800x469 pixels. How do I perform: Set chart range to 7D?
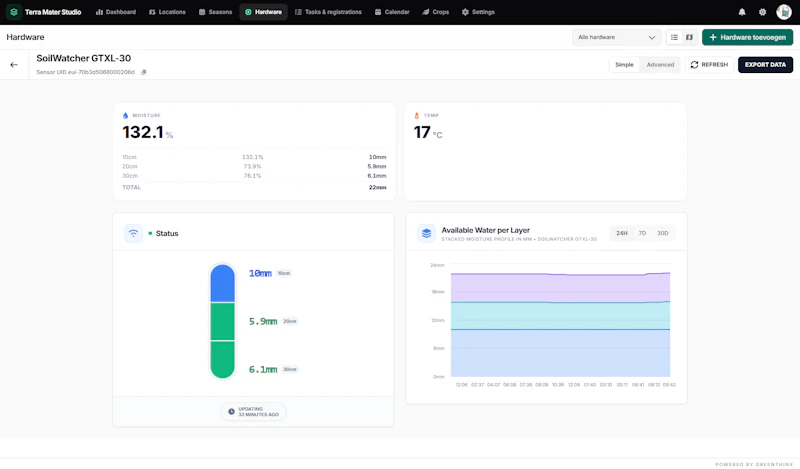(642, 233)
